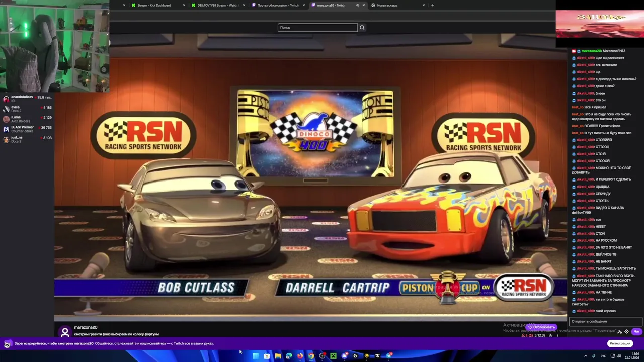The width and height of the screenshot is (644, 362).
Task: Open Telegram taskbar icon with badge
Action: [388, 356]
